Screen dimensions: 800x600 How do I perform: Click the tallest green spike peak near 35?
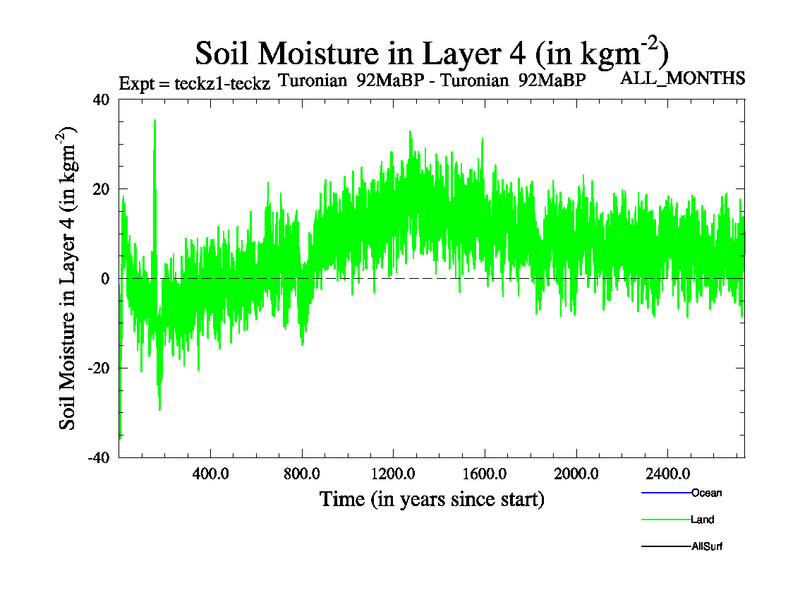(x=154, y=122)
